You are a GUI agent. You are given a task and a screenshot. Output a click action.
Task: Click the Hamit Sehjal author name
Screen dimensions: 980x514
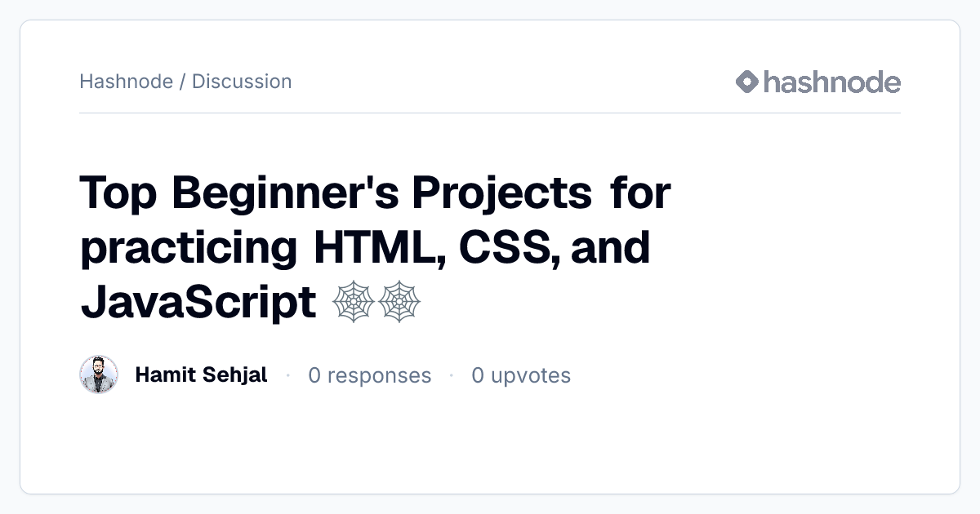(201, 375)
